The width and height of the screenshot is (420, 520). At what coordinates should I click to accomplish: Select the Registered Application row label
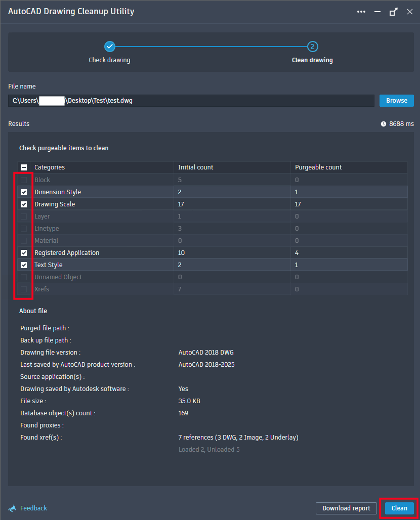(67, 253)
